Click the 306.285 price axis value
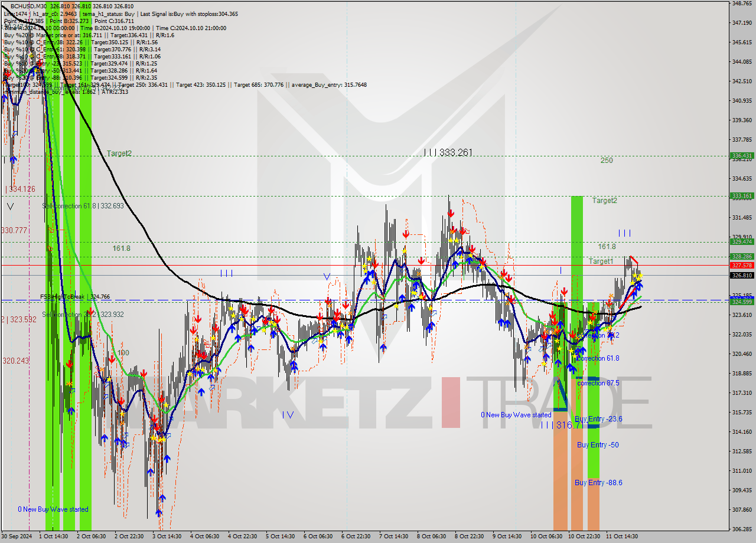756x543 pixels. [x=741, y=529]
